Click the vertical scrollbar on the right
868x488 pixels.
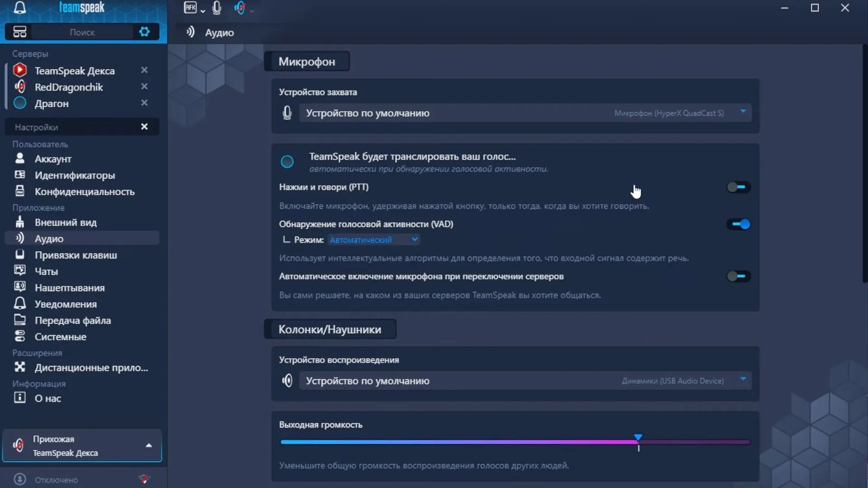[865, 163]
